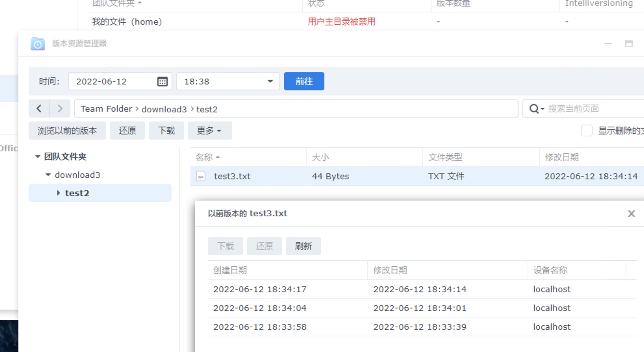Click 创建日期 column header in dialog

point(288,270)
